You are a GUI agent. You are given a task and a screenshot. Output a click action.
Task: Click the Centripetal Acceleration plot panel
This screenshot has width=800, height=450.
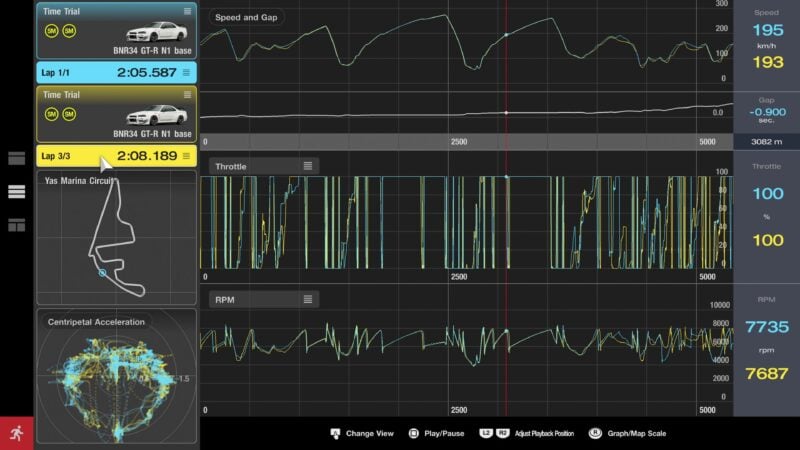116,376
